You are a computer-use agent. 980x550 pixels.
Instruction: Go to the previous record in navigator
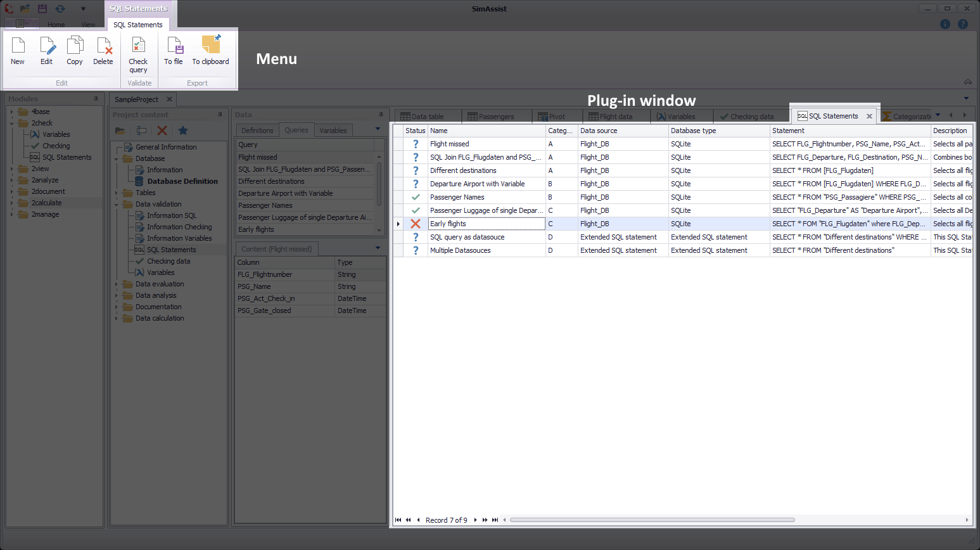point(418,520)
